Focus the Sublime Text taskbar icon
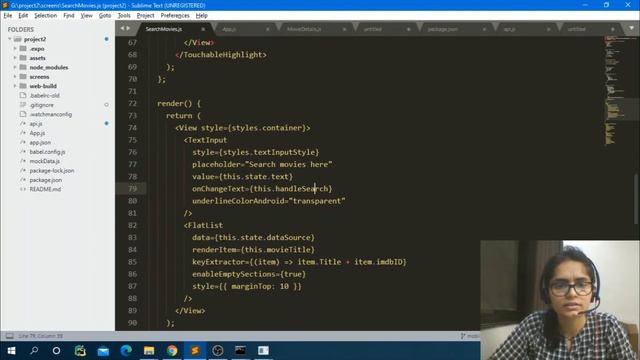Viewport: 640px width, 360px height. coord(195,351)
